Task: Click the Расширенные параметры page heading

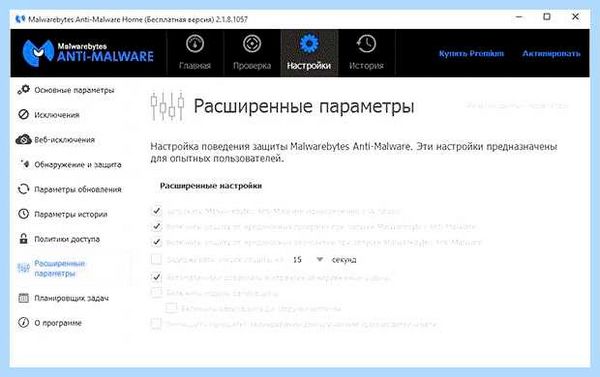Action: click(x=304, y=106)
